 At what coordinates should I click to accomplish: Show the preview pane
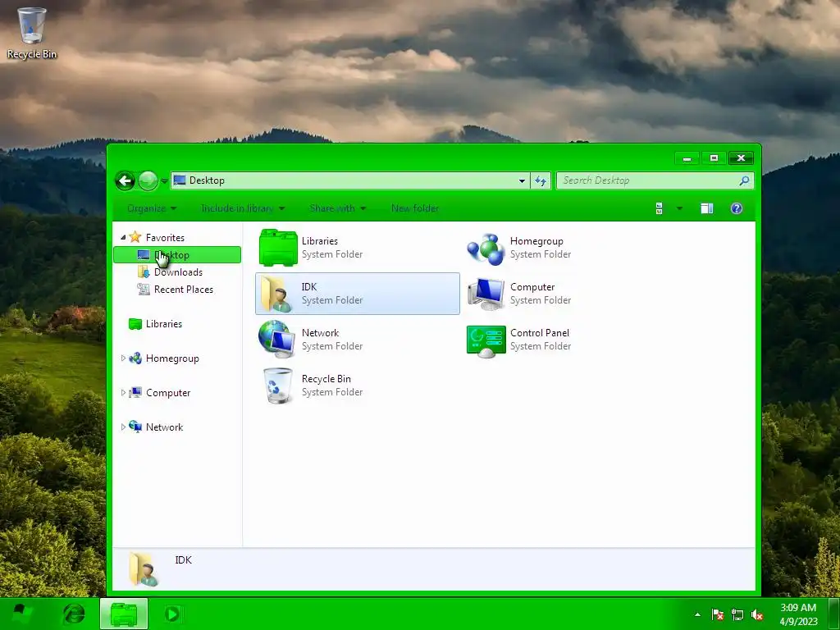pos(707,208)
